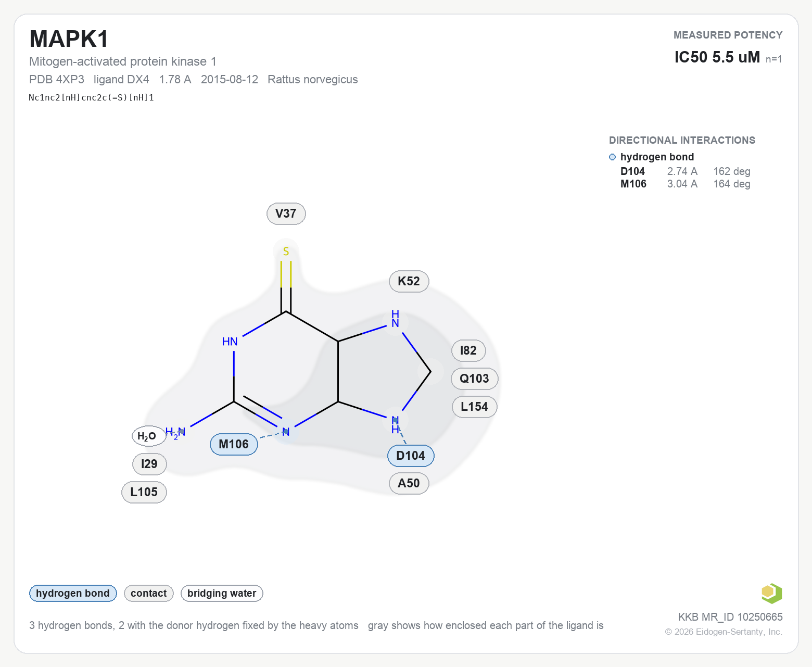
Task: Click the ligand DX4 text
Action: pyautogui.click(x=121, y=80)
